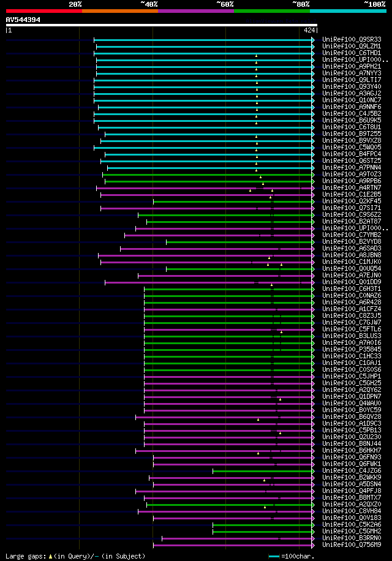This screenshot has height=561, width=392.
Task: Select the UniRef100_A9NNF6 label
Action: (352, 107)
